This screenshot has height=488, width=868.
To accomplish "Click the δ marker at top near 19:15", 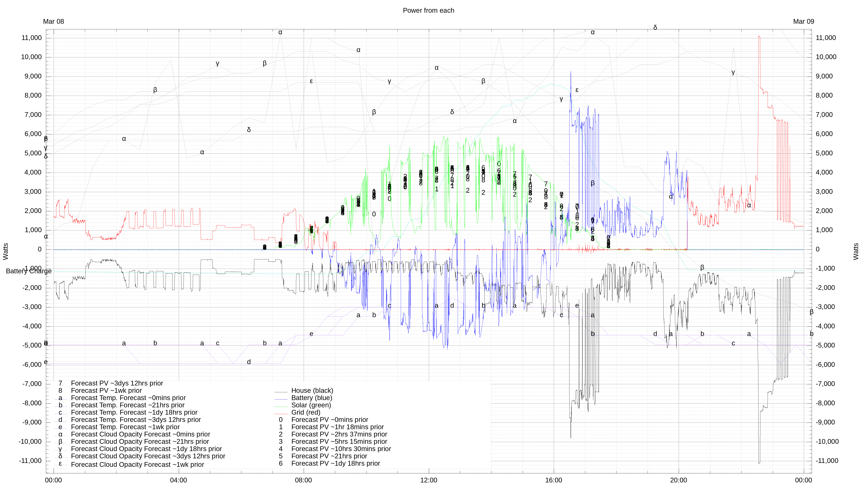I will 655,27.
